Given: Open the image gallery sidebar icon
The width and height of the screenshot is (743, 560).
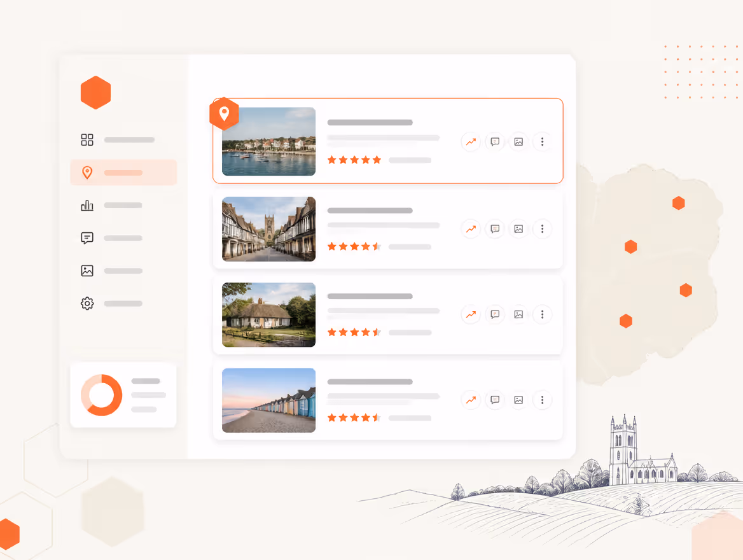Looking at the screenshot, I should pos(87,270).
